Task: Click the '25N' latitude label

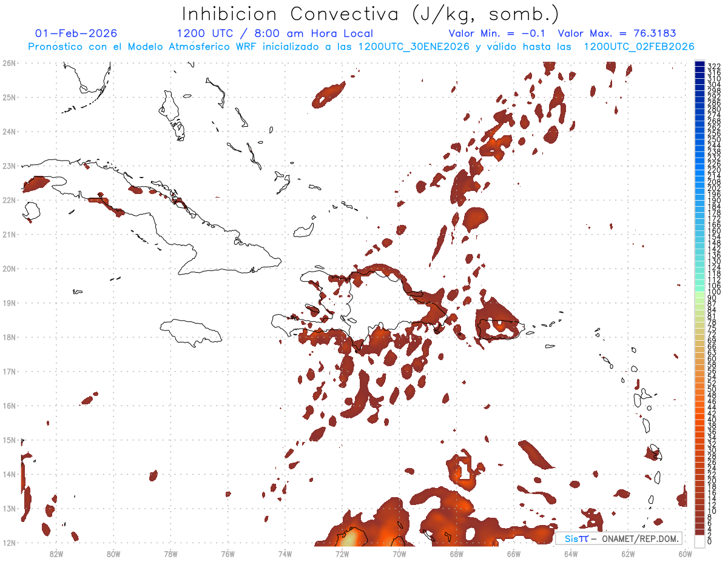Action: (x=8, y=97)
